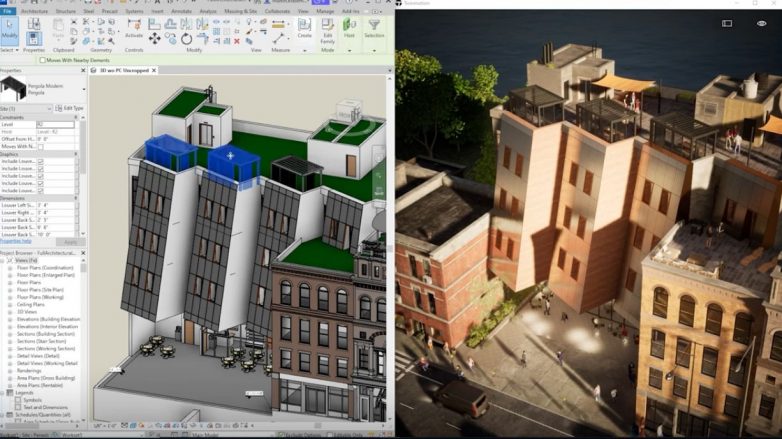Open the Architecture ribbon tab
The height and width of the screenshot is (439, 782).
tap(34, 11)
